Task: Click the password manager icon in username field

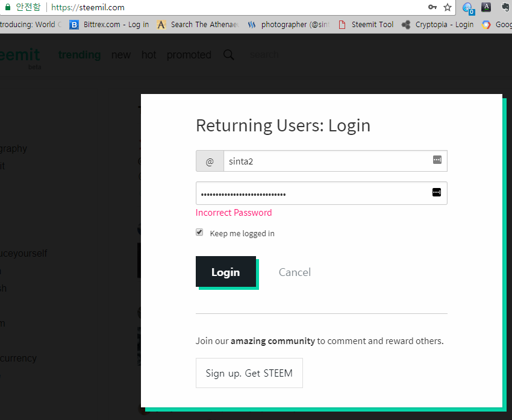Action: (x=437, y=160)
